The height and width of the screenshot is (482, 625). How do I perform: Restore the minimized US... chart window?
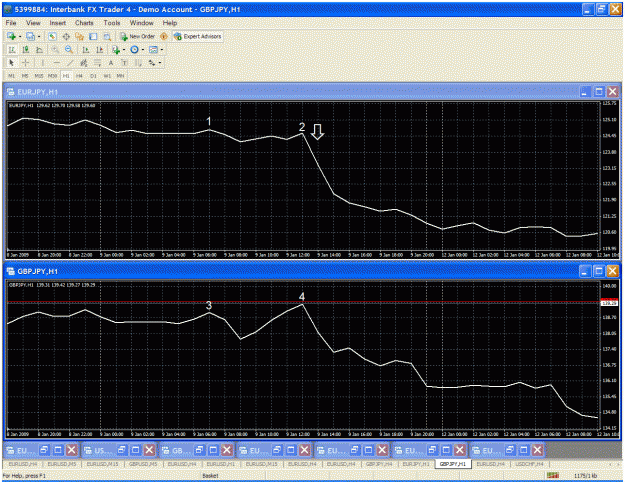[x=121, y=450]
